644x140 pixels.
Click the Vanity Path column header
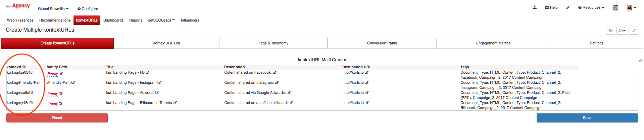pyautogui.click(x=57, y=67)
